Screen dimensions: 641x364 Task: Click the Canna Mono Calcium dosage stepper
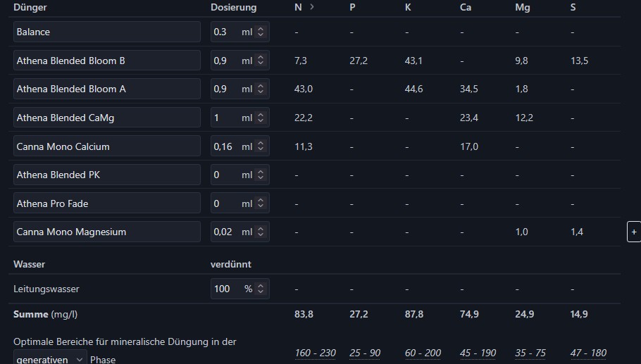pos(261,146)
